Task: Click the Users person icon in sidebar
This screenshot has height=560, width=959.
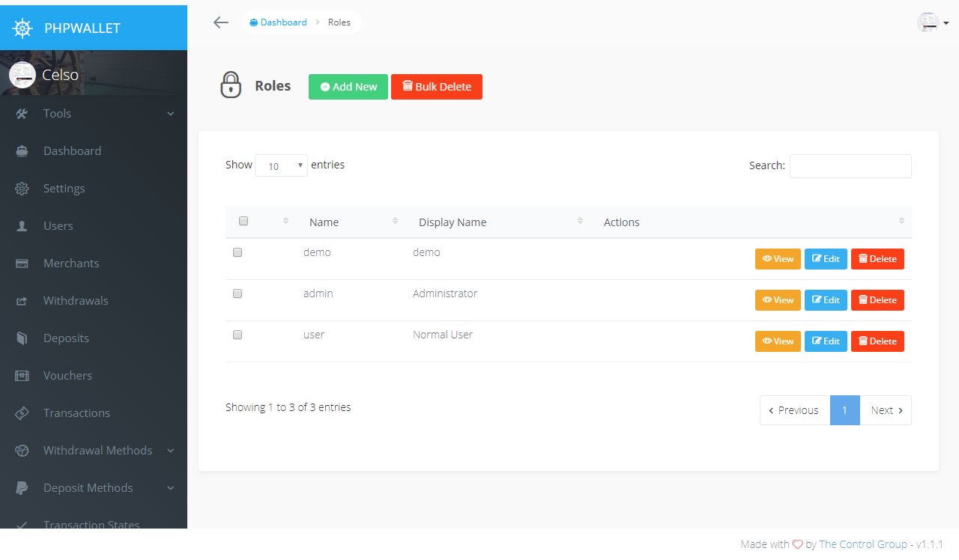Action: tap(22, 226)
